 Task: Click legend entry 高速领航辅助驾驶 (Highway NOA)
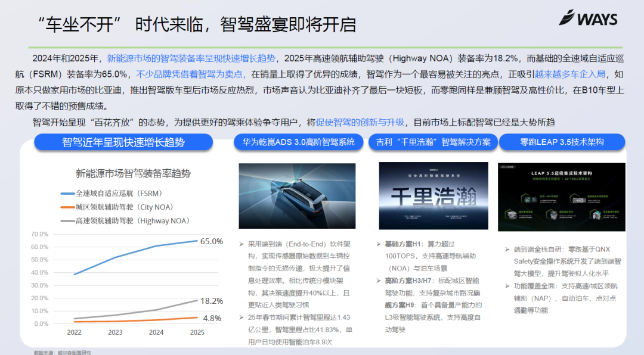pos(125,221)
